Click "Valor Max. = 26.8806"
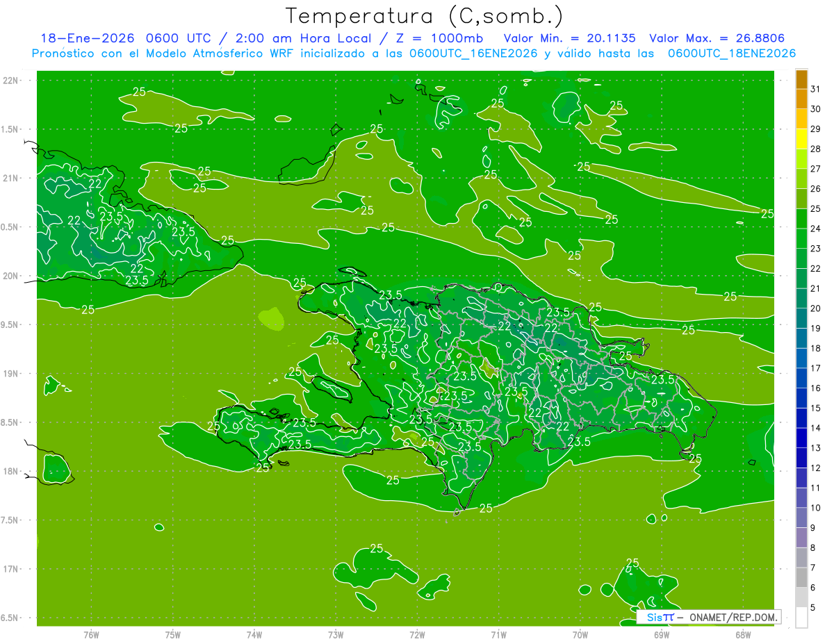 tap(717, 38)
